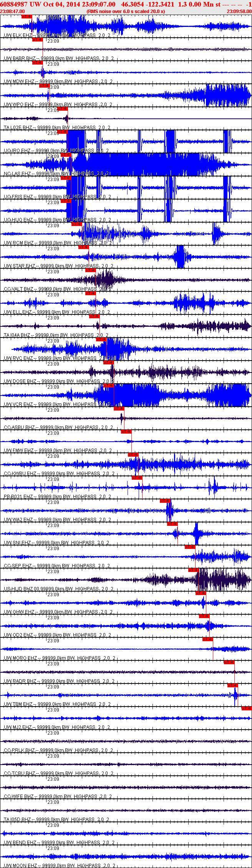Select the UW BEND EHZ trace label
Image resolution: width=252 pixels, height=868 pixels.
click(59, 843)
